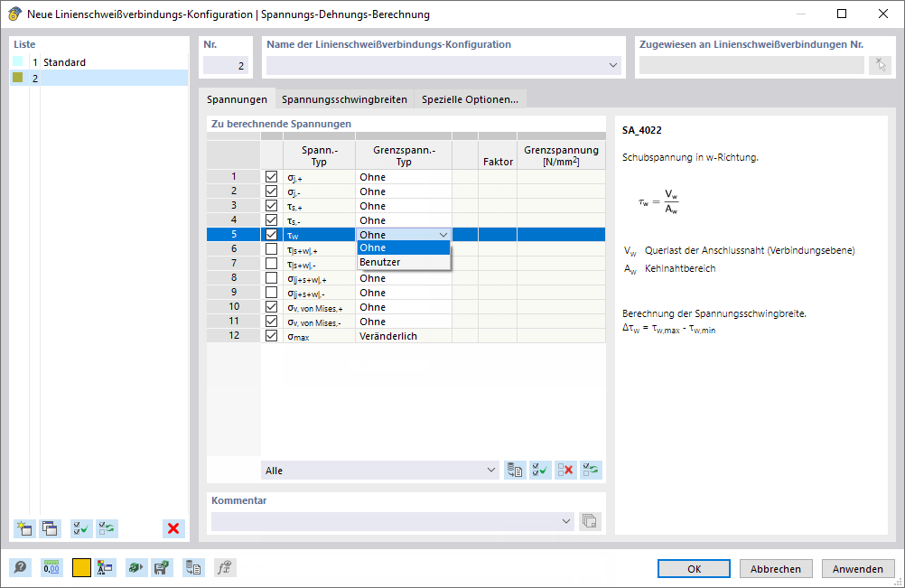Click the Anwenden button
This screenshot has height=588, width=905.
coord(858,569)
